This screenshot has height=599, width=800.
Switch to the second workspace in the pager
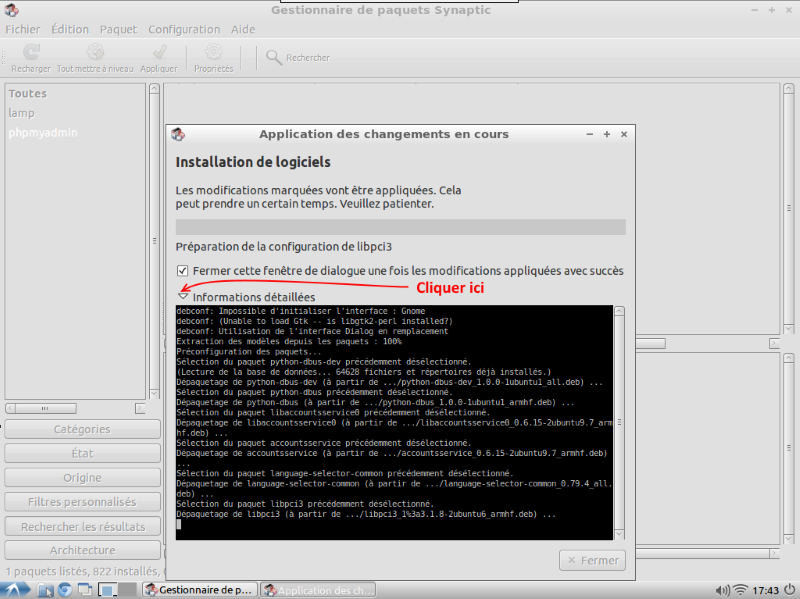pyautogui.click(x=128, y=590)
